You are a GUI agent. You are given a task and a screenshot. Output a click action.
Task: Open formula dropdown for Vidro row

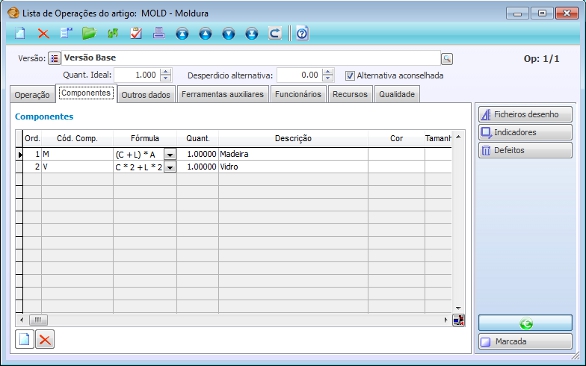[x=170, y=167]
